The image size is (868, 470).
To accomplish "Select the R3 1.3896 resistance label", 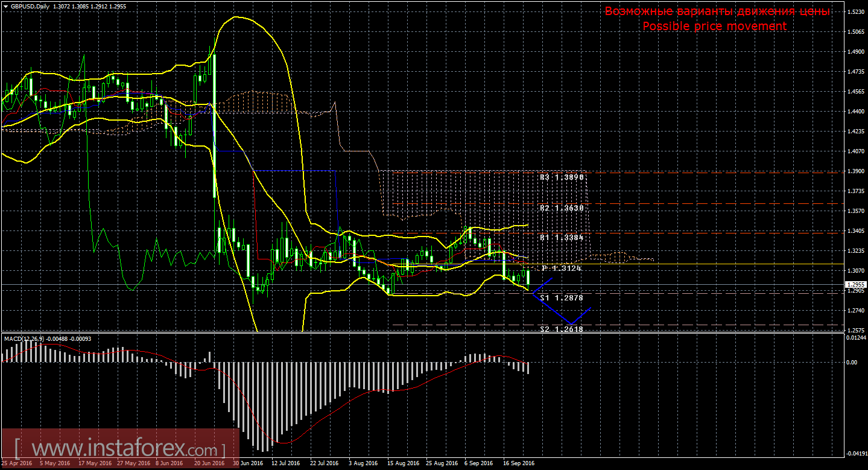I will tap(562, 177).
